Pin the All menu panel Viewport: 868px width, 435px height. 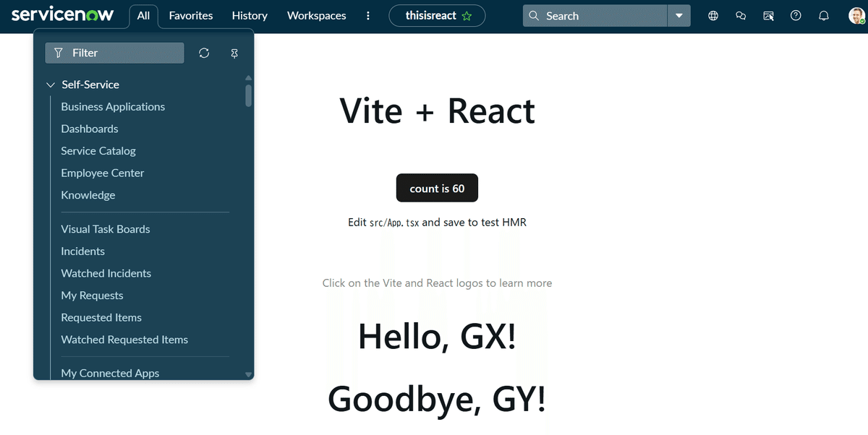[234, 53]
